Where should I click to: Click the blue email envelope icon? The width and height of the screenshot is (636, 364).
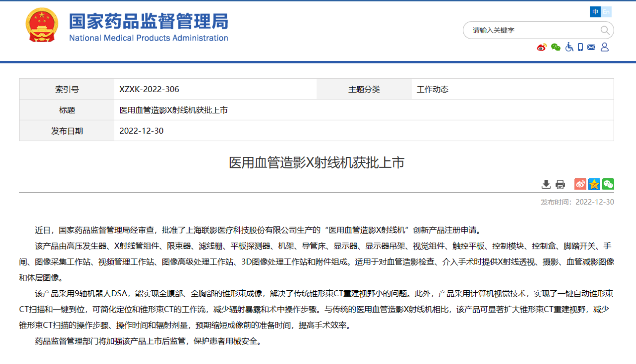coord(591,47)
